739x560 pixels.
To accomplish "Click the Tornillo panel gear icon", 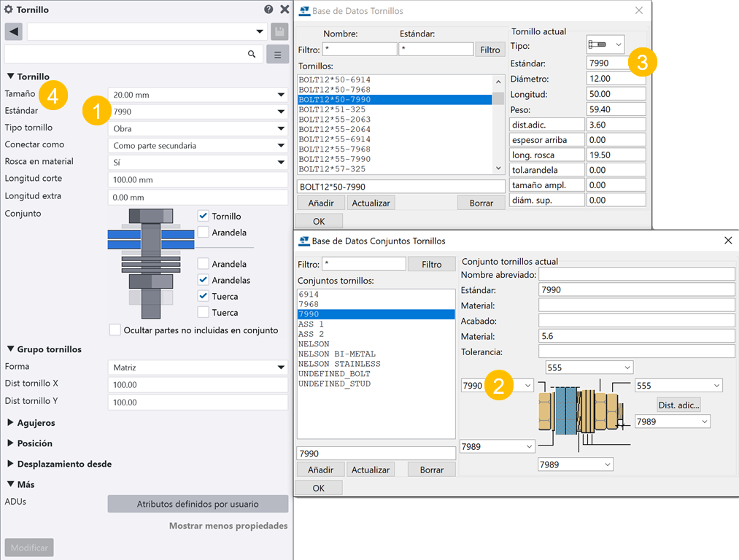I will pos(9,9).
